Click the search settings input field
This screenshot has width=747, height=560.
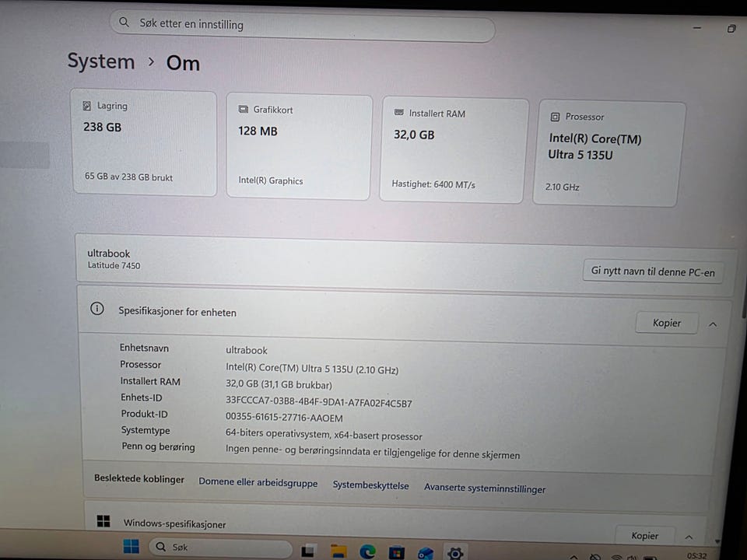coord(302,25)
